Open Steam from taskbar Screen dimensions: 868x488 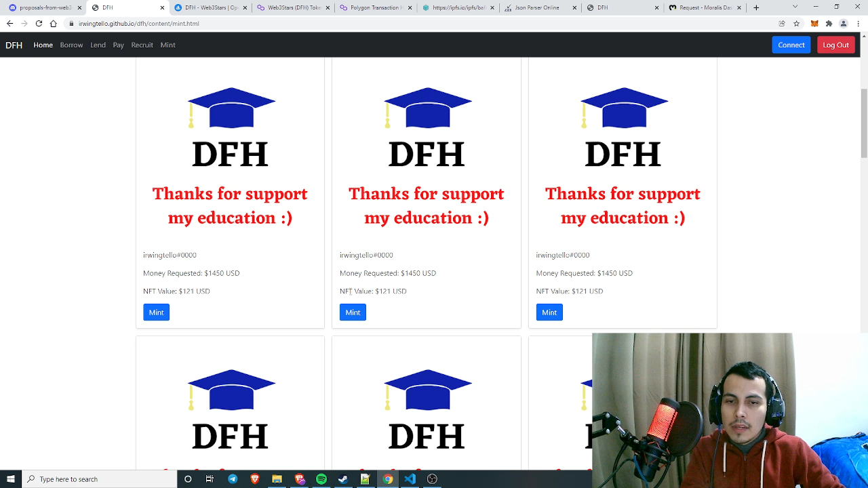[343, 479]
